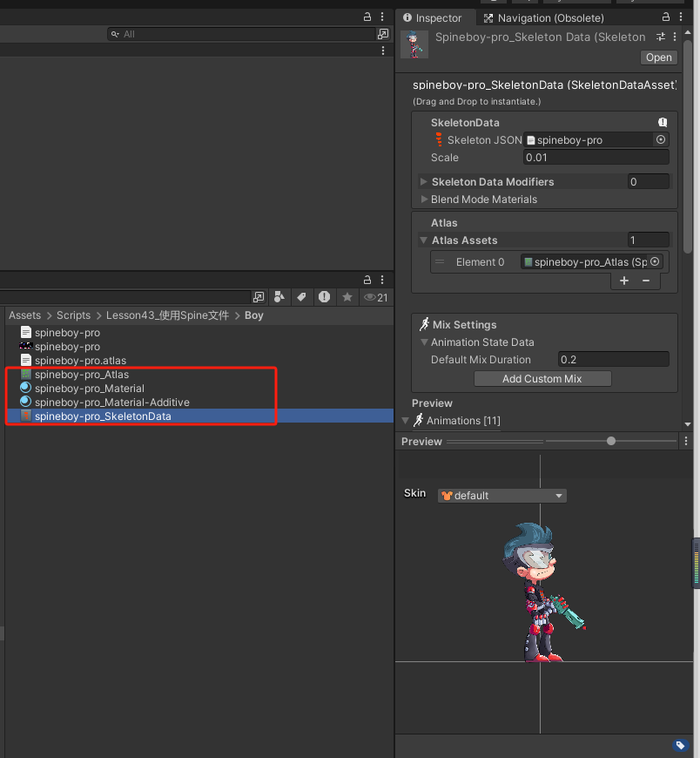
Task: Remove atlas asset with minus button
Action: [x=646, y=281]
